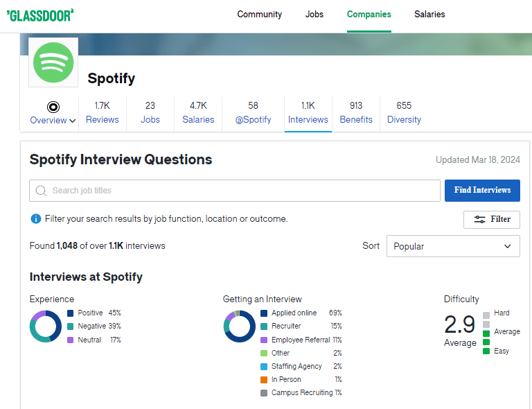
Task: Click the Positive legend color swatch
Action: tap(70, 313)
